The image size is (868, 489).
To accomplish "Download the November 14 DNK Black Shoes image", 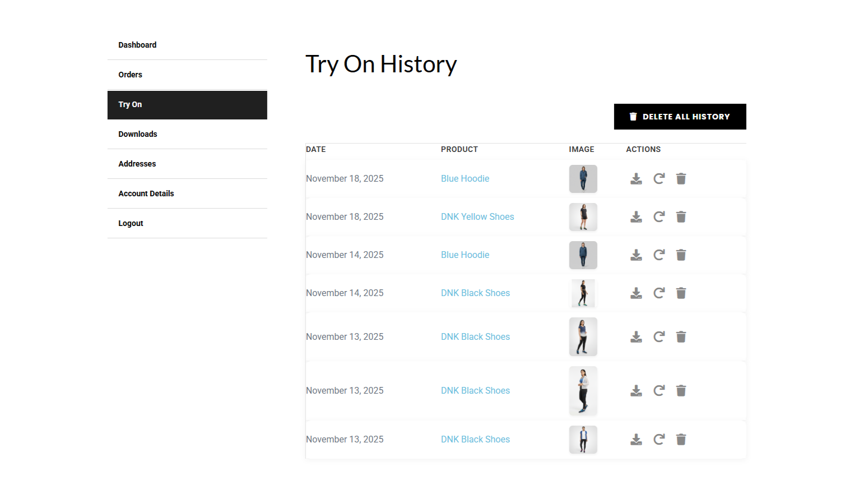I will pyautogui.click(x=636, y=293).
